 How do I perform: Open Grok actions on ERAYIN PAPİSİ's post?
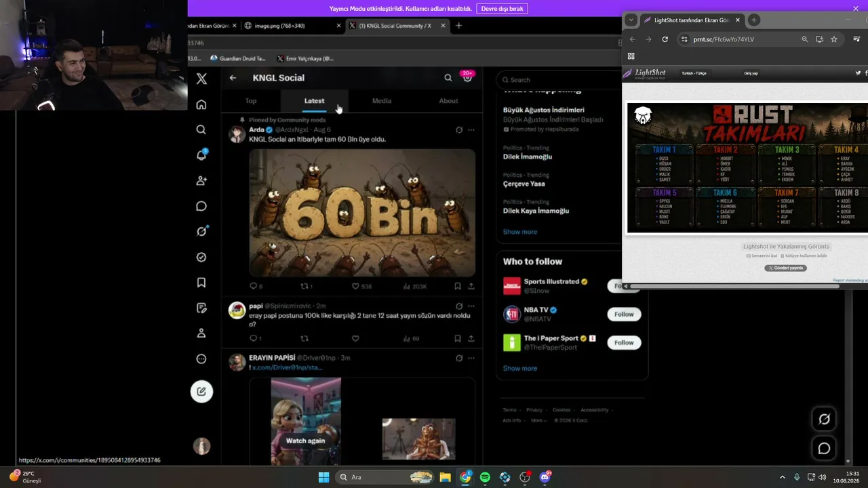(x=459, y=358)
